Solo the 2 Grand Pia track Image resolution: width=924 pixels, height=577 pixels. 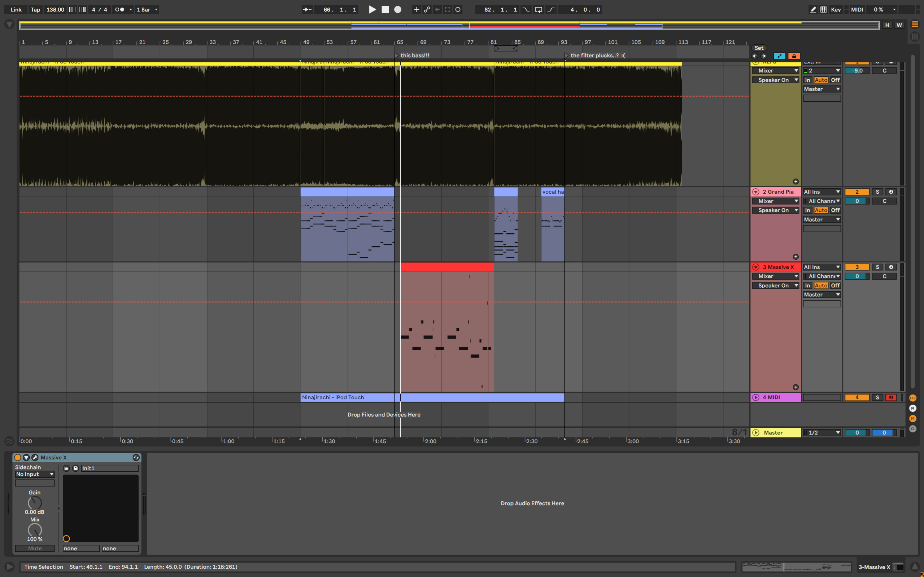877,192
